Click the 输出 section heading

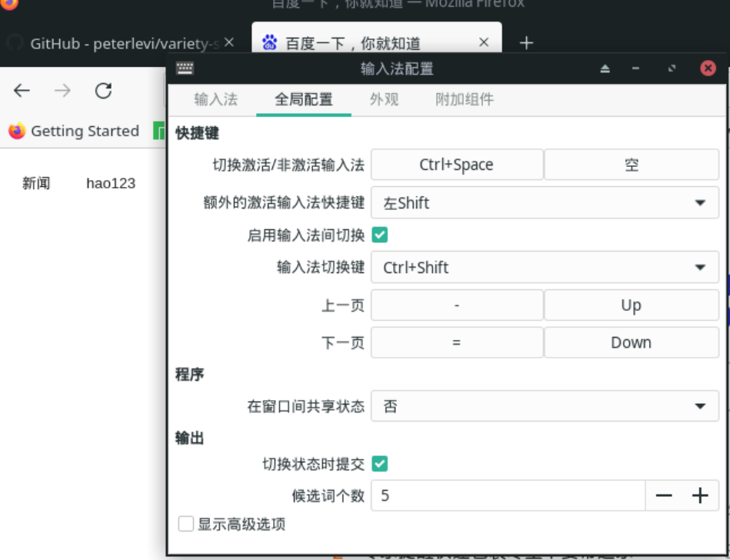click(189, 438)
